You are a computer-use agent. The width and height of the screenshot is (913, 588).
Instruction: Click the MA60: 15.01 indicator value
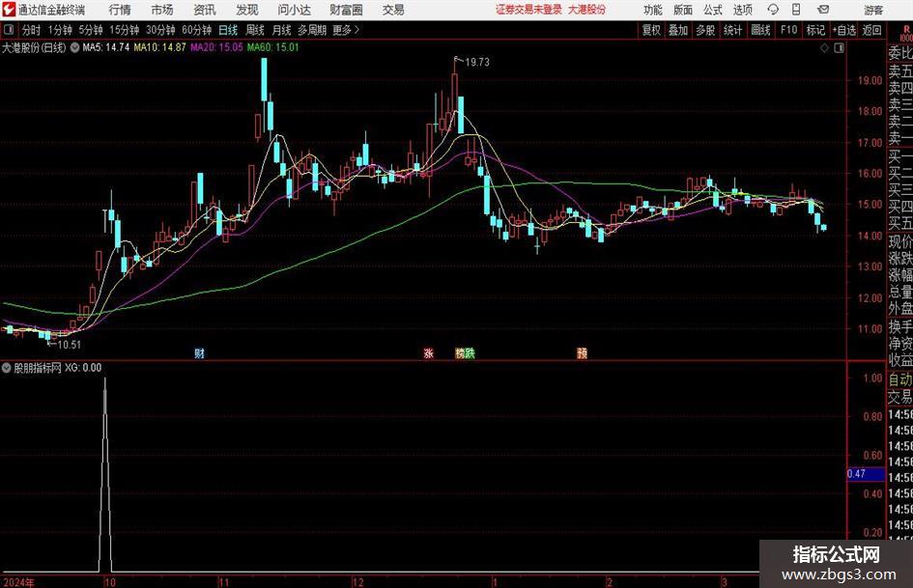point(272,47)
